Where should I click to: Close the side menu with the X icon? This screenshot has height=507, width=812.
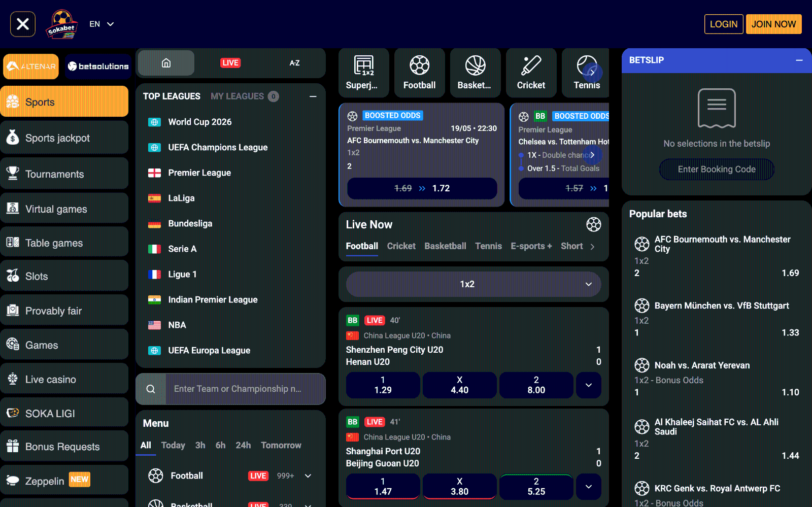(x=23, y=24)
